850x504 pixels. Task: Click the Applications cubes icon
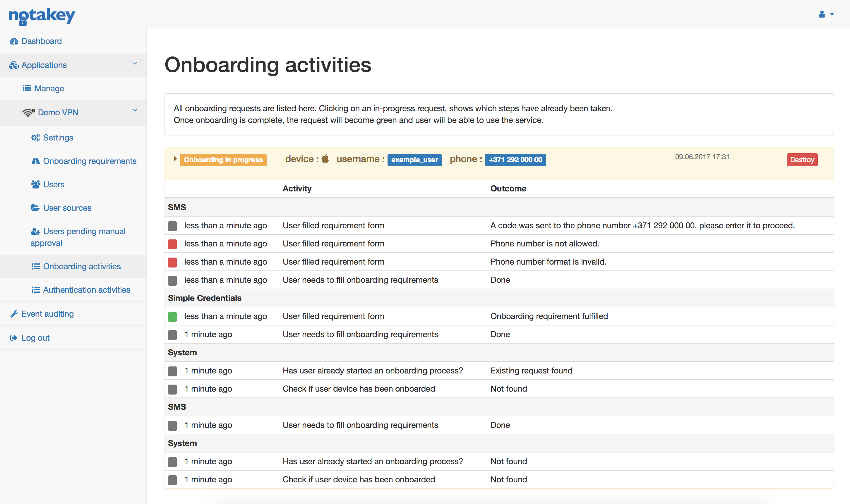14,65
